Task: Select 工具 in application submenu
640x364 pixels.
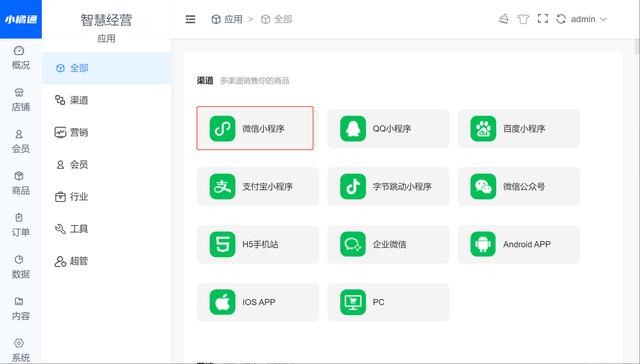Action: tap(106, 229)
